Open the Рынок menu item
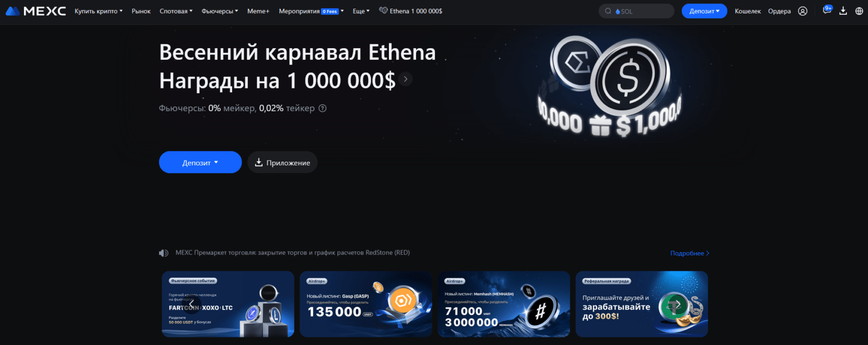This screenshot has width=868, height=345. 141,11
